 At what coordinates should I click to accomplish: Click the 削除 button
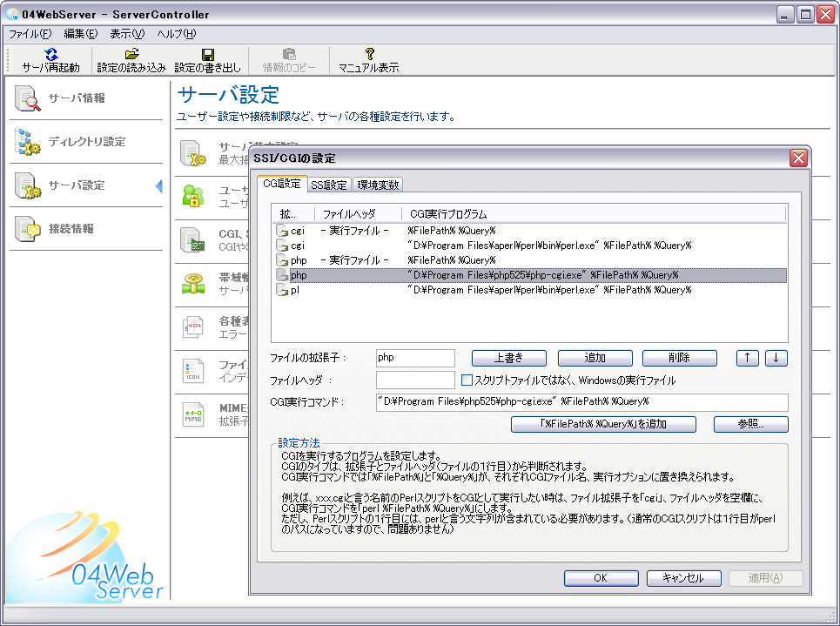[679, 358]
